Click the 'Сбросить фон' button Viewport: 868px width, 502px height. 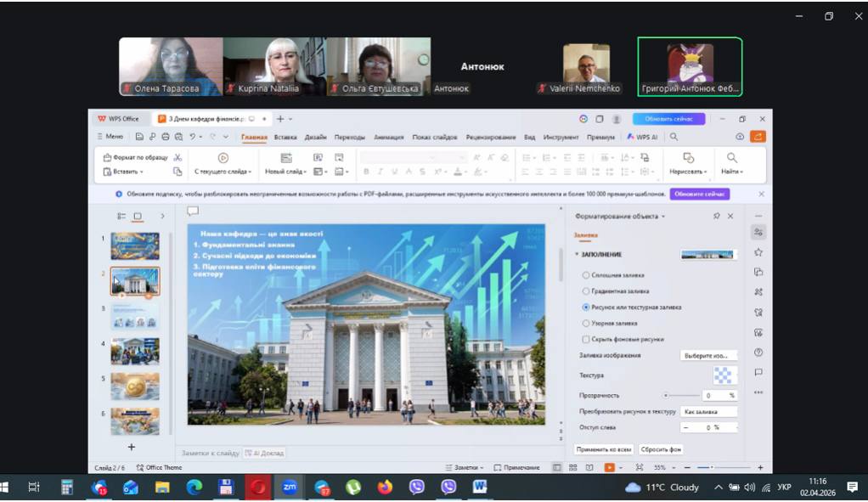coord(661,448)
